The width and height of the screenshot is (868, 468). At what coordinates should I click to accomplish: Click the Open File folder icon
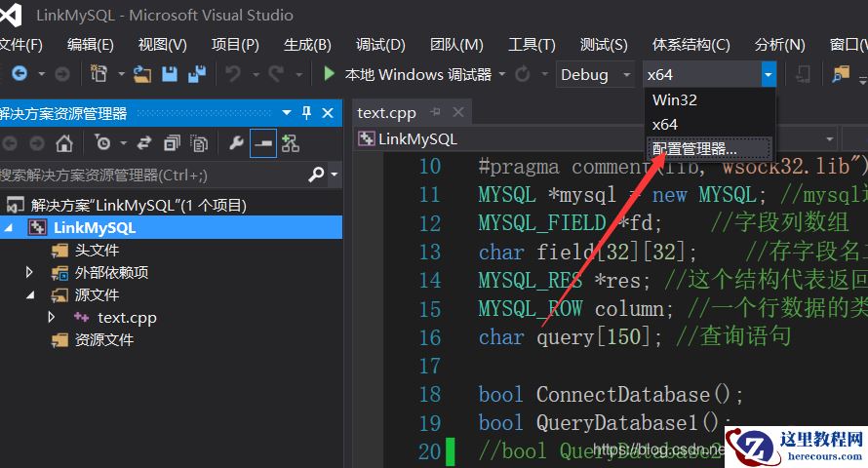(142, 74)
